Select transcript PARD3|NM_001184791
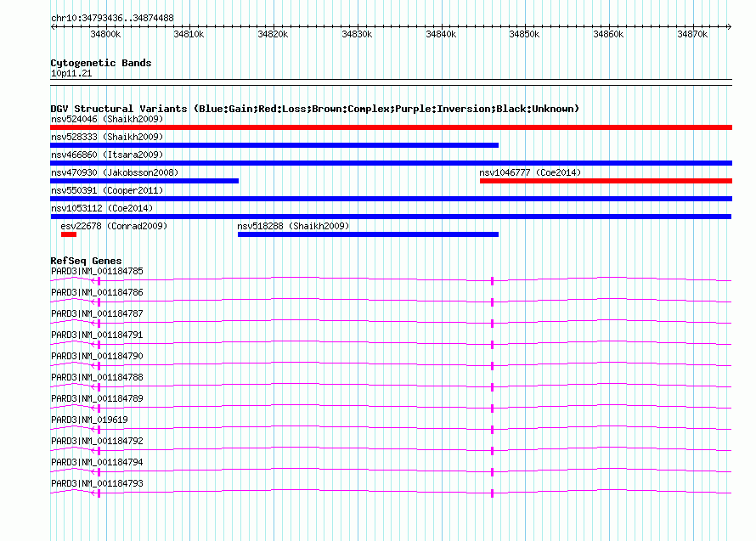The image size is (756, 541). point(97,335)
